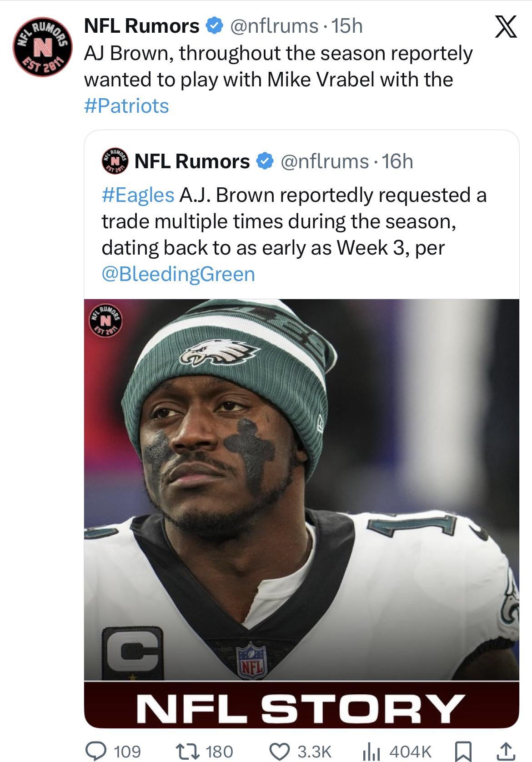This screenshot has height=762, width=532.
Task: Tap the X logo at top right
Action: 505,27
